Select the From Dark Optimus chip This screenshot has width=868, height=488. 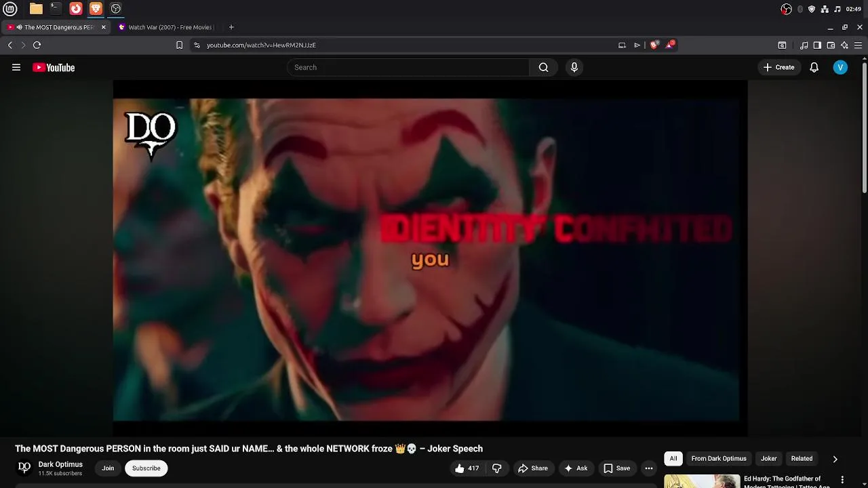[x=719, y=459]
